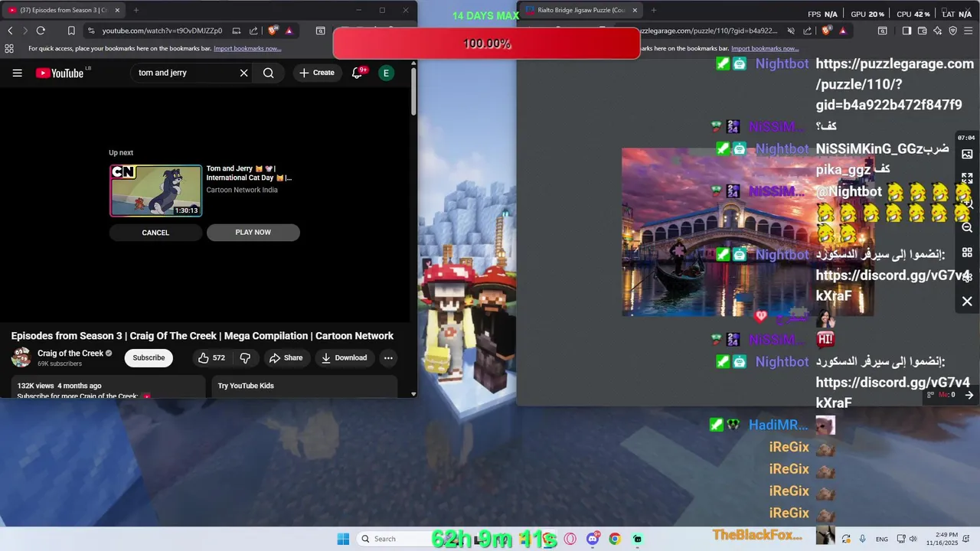The height and width of the screenshot is (551, 980).
Task: Zoom out the puzzle with minus magnifier
Action: [x=967, y=227]
